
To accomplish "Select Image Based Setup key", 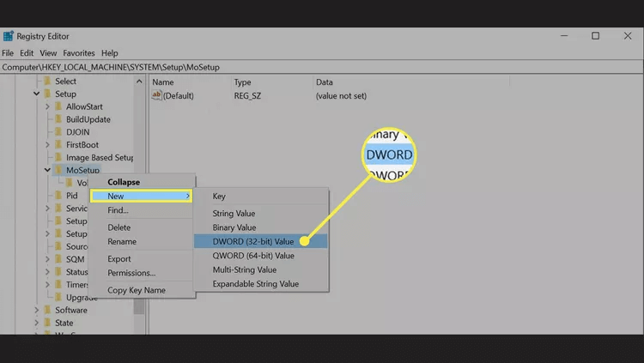I will coord(100,157).
